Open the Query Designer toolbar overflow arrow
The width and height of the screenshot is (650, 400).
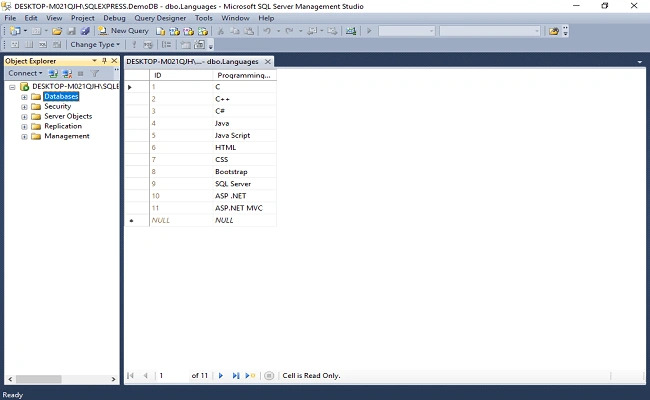(x=211, y=46)
